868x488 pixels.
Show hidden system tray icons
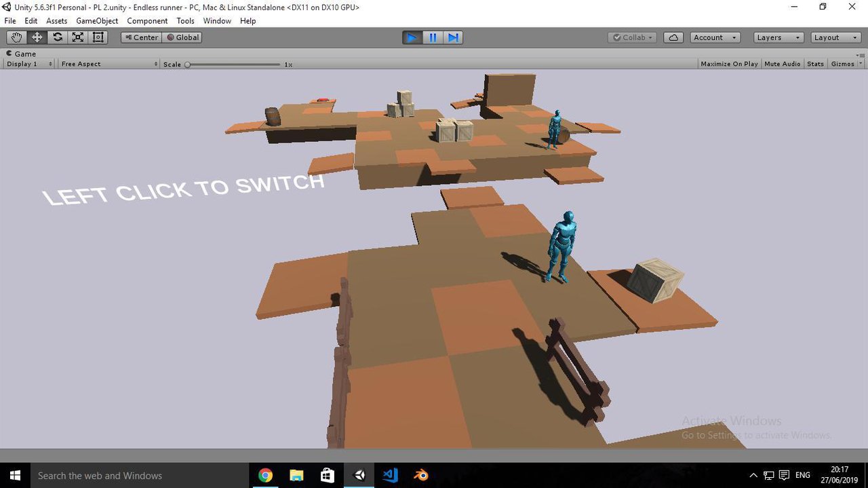[x=753, y=475]
